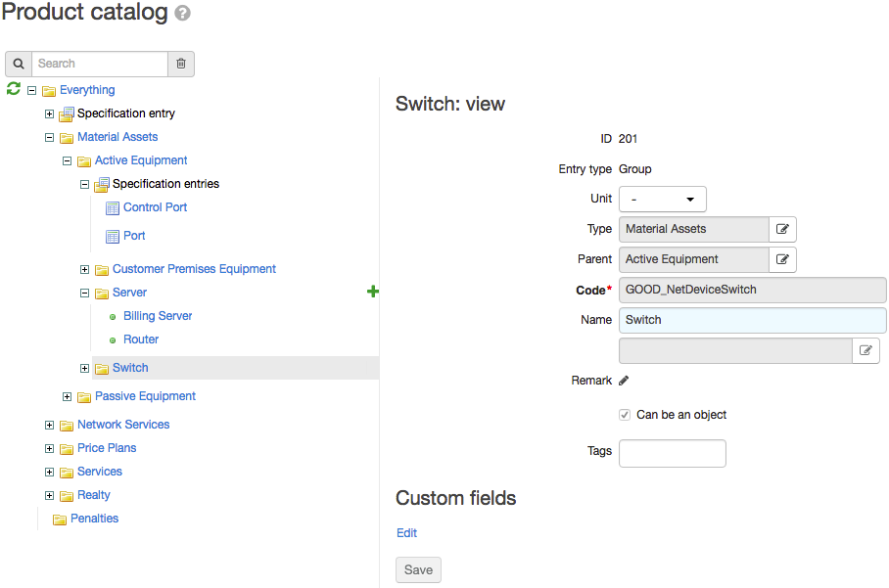889x588 pixels.
Task: Click into the Search field
Action: click(x=100, y=64)
